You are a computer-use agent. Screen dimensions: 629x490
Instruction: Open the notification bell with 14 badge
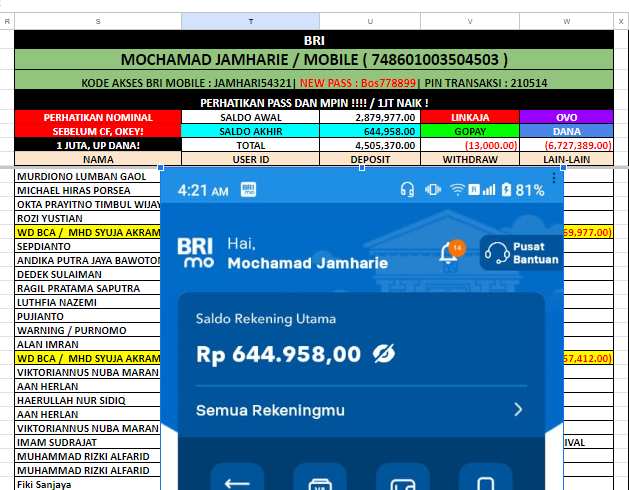451,252
